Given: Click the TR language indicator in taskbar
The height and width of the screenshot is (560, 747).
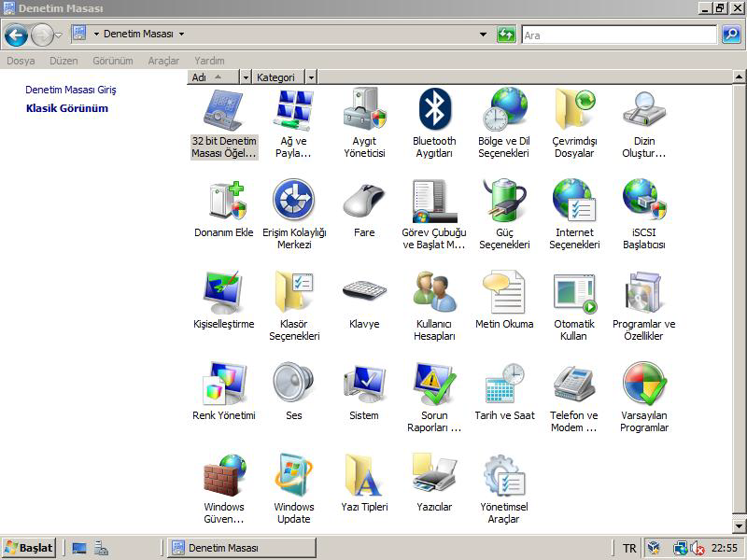Looking at the screenshot, I should tap(629, 549).
